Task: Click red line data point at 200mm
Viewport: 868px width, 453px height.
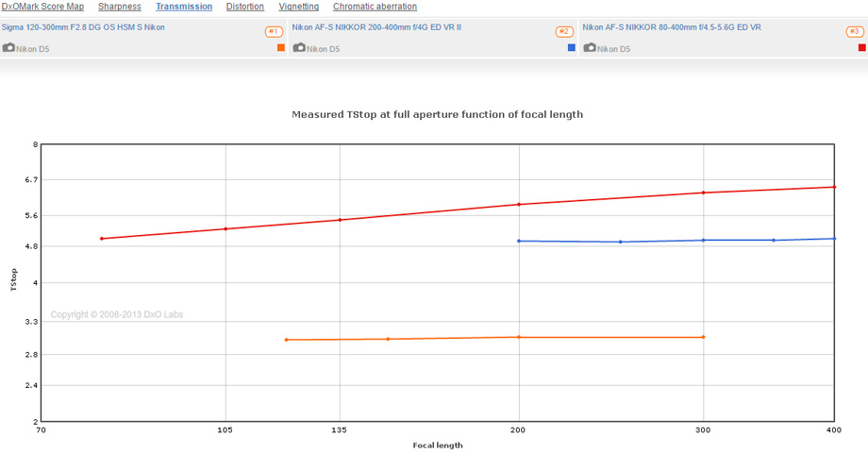Action: (x=519, y=205)
